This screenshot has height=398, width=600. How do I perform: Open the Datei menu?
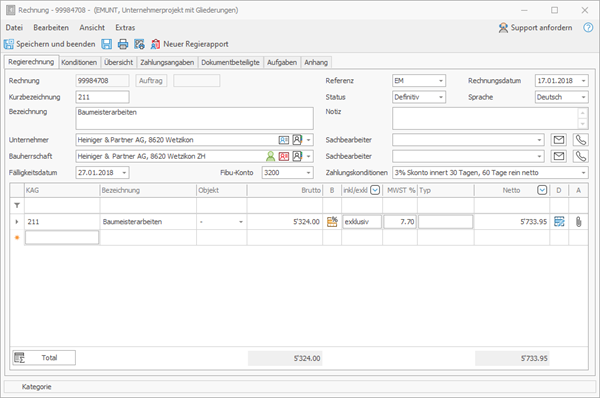(14, 28)
